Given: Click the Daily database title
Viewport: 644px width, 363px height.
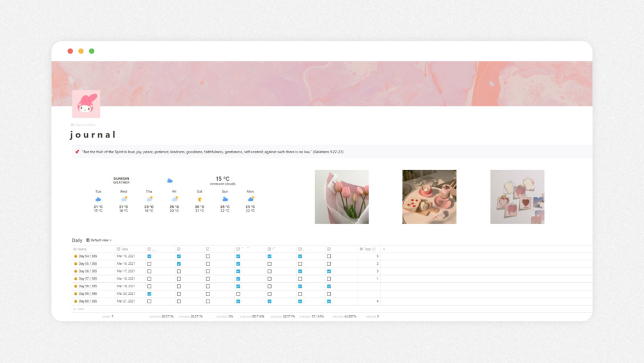Looking at the screenshot, I should coord(77,240).
